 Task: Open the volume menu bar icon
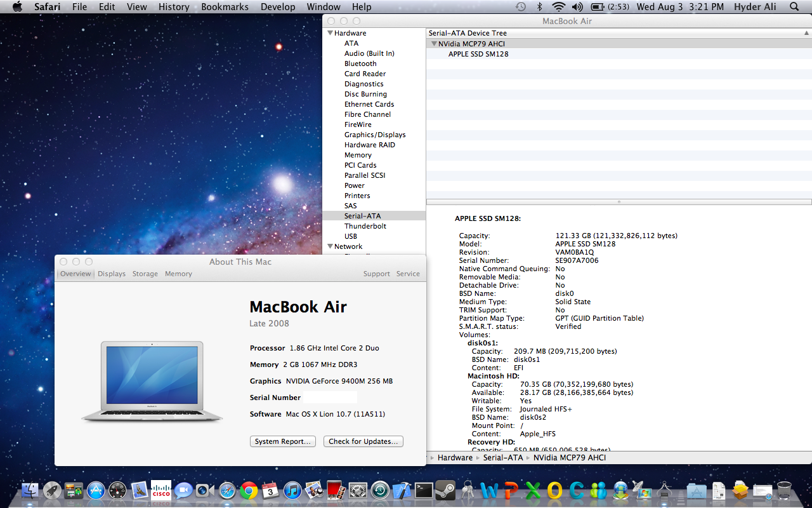pyautogui.click(x=577, y=6)
